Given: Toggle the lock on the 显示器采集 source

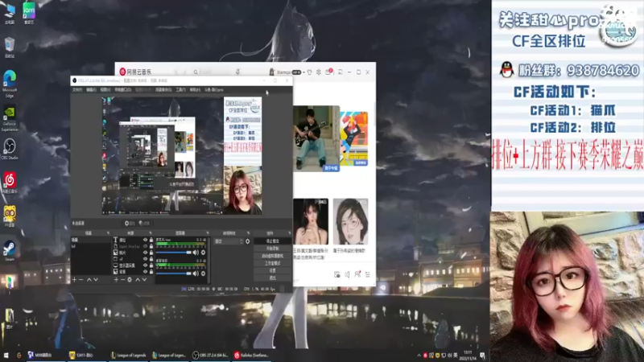Looking at the screenshot, I should pyautogui.click(x=151, y=265).
